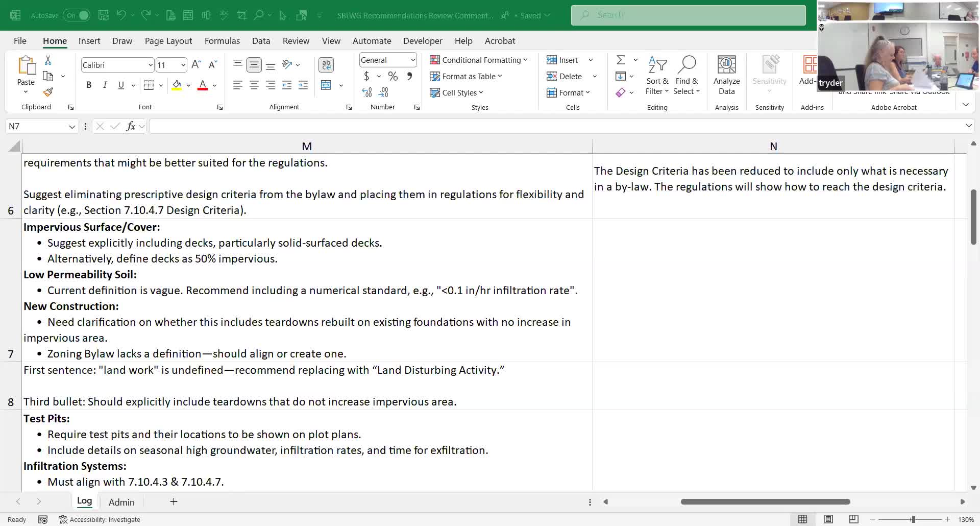
Task: Open Find & Select tool
Action: 687,74
